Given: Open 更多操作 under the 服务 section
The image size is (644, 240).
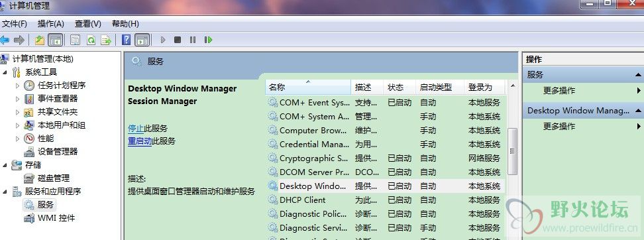Looking at the screenshot, I should click(559, 90).
